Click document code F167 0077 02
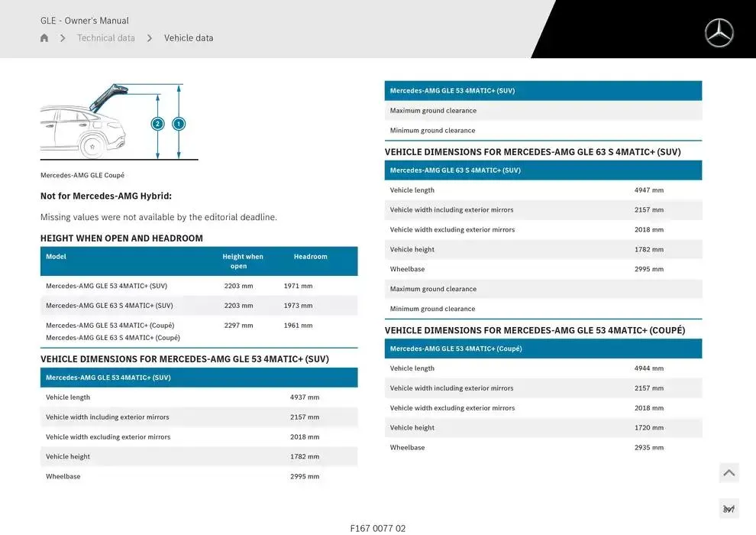Image resolution: width=756 pixels, height=535 pixels. pyautogui.click(x=378, y=528)
